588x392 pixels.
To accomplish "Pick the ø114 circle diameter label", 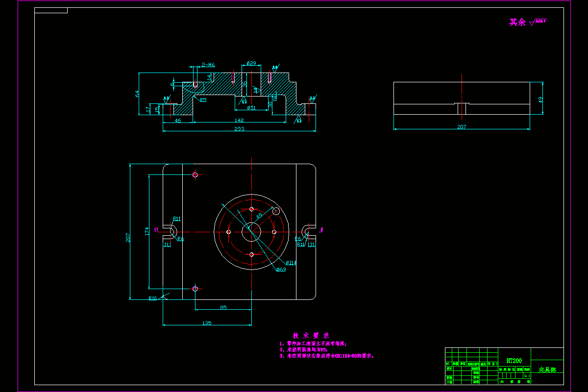I will (291, 263).
